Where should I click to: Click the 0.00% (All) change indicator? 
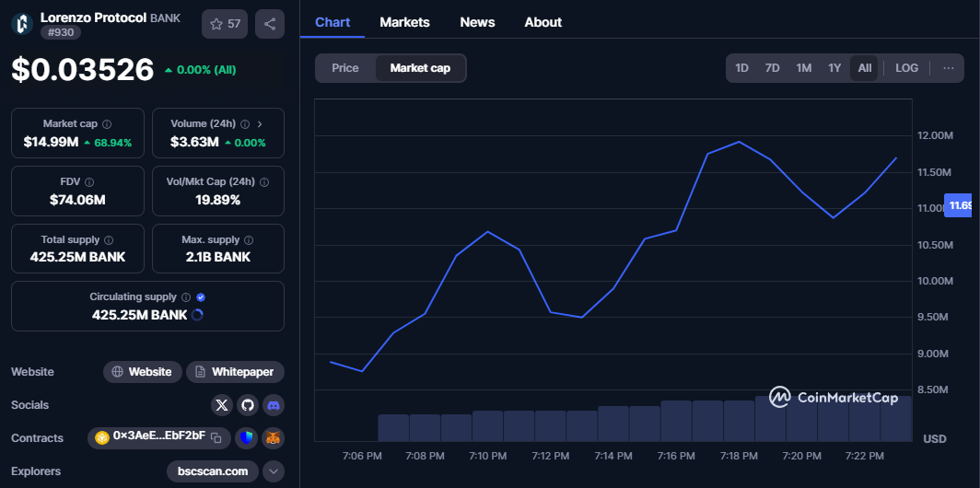coord(200,70)
